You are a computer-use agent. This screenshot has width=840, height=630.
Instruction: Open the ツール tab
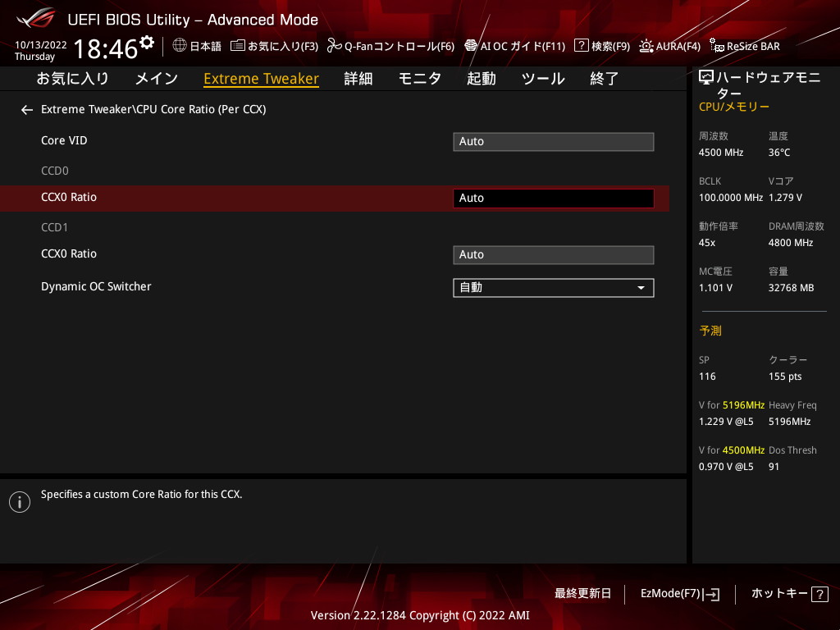coord(543,79)
